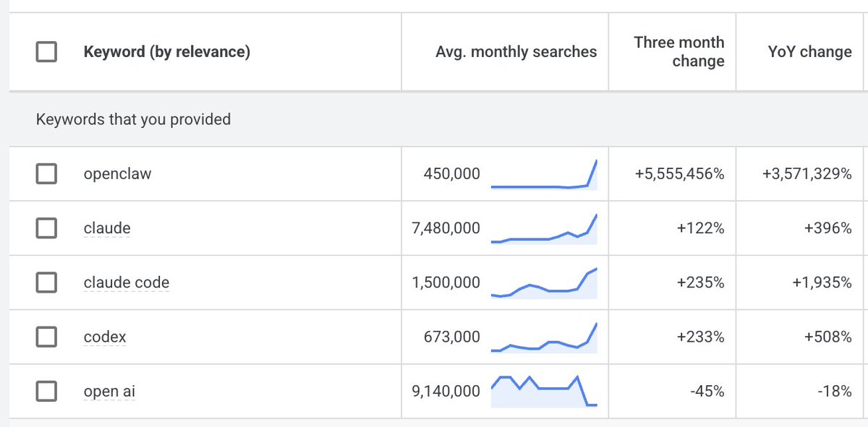Sort by YoY change column header
The height and width of the screenshot is (427, 868).
tap(810, 52)
